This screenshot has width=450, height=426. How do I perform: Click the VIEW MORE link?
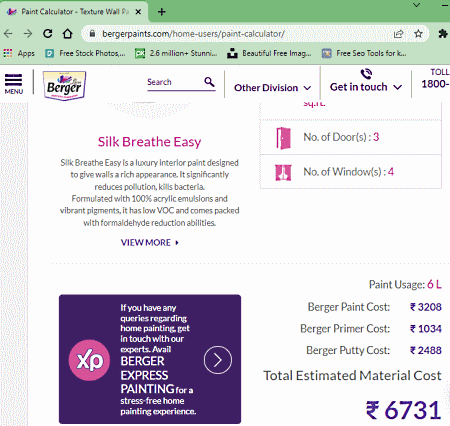tap(150, 242)
